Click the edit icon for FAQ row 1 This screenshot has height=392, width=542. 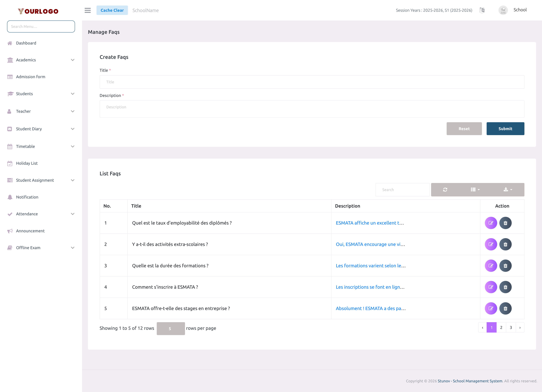tap(491, 223)
